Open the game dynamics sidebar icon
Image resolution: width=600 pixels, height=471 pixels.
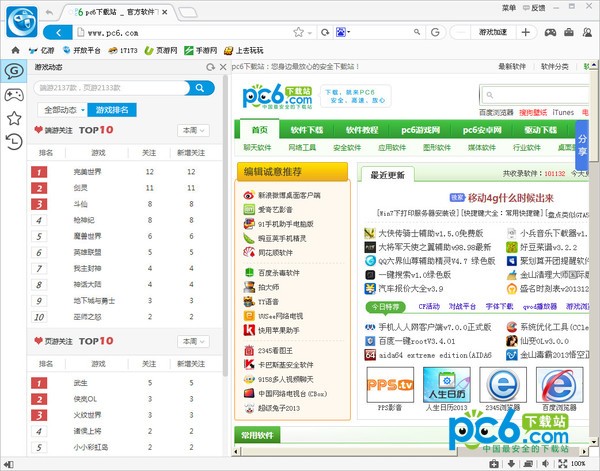pos(13,70)
